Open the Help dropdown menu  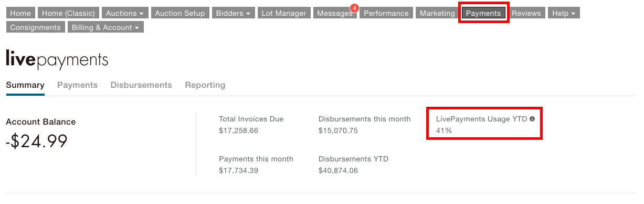point(564,13)
